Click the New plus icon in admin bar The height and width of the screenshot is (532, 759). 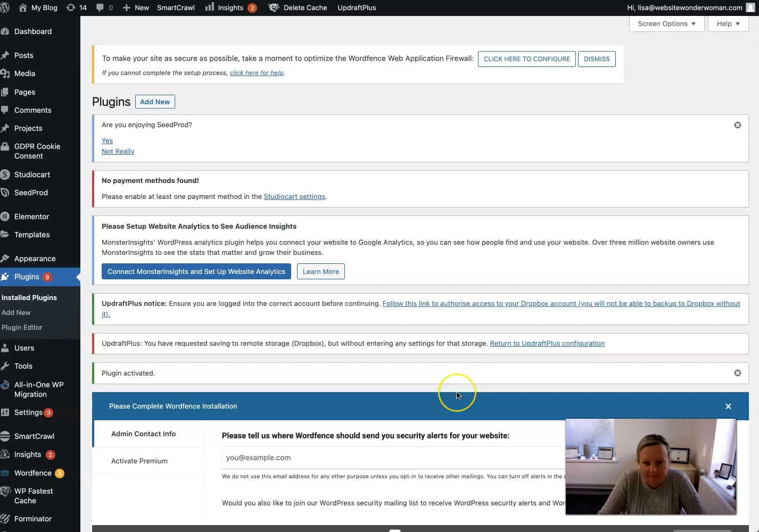coord(127,8)
